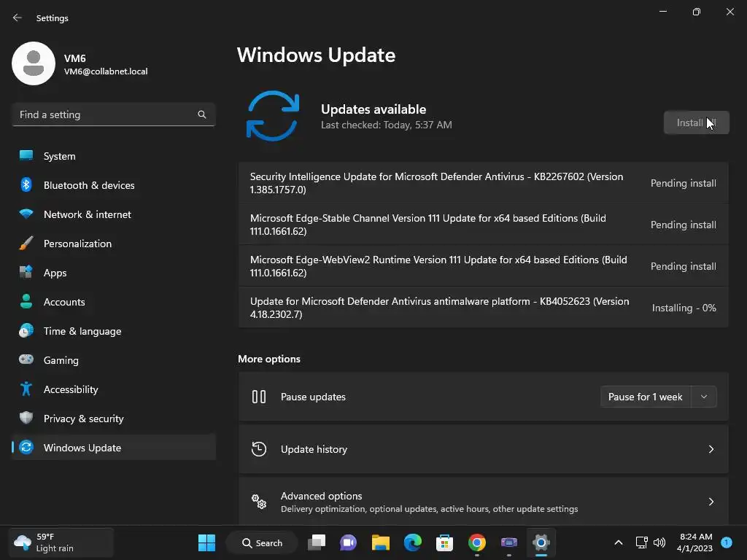Select Accessibility in the sidebar
The width and height of the screenshot is (747, 560).
[x=113, y=389]
